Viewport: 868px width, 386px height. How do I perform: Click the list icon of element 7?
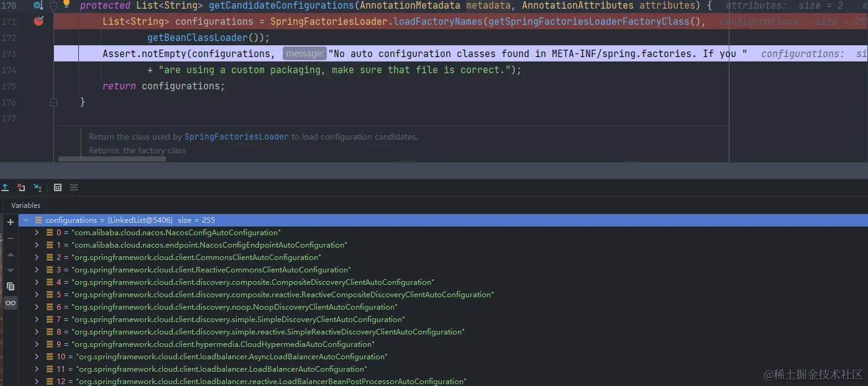[50, 320]
